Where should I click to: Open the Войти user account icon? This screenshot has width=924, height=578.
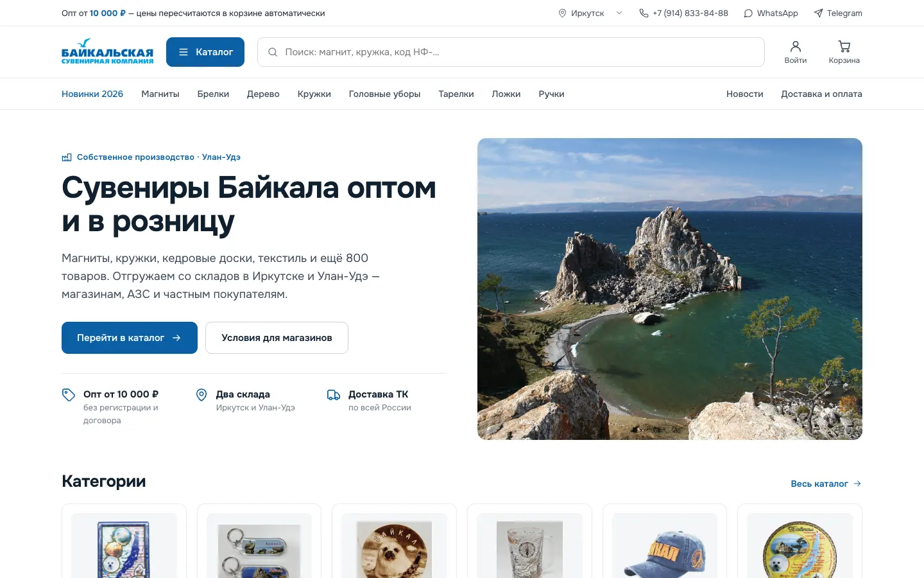796,52
